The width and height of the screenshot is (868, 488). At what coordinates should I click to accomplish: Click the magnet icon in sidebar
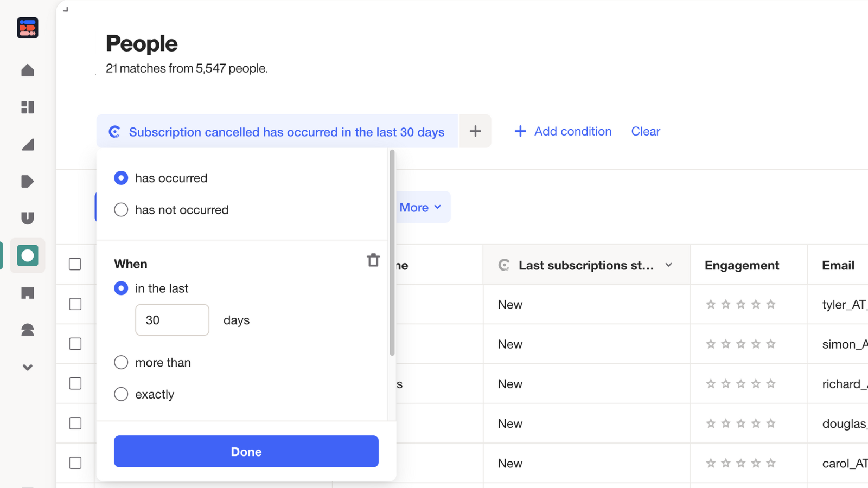click(28, 218)
